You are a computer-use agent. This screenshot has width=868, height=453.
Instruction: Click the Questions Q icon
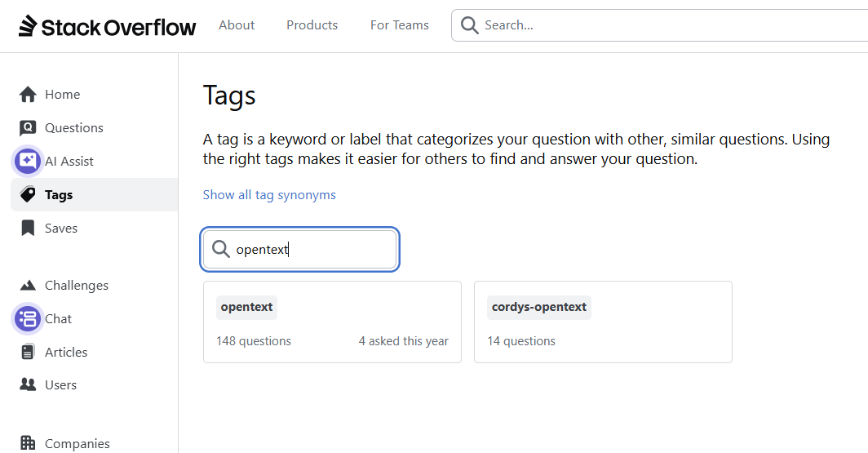click(x=28, y=128)
